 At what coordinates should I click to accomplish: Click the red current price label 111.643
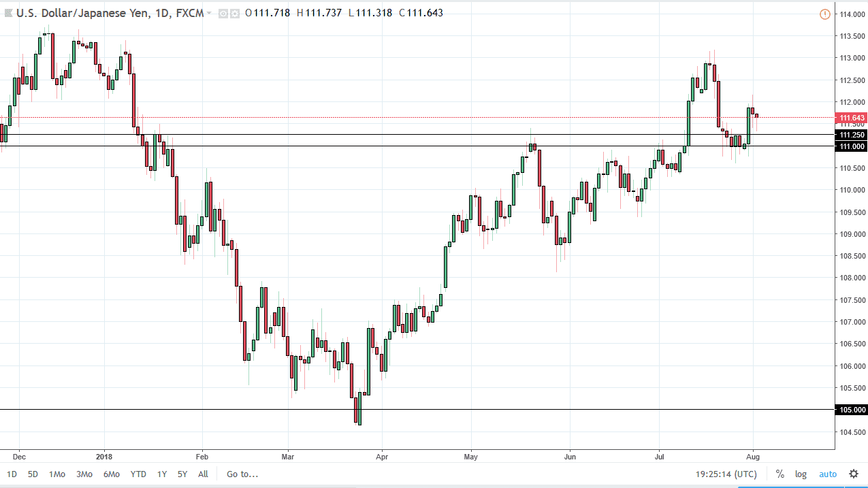850,117
